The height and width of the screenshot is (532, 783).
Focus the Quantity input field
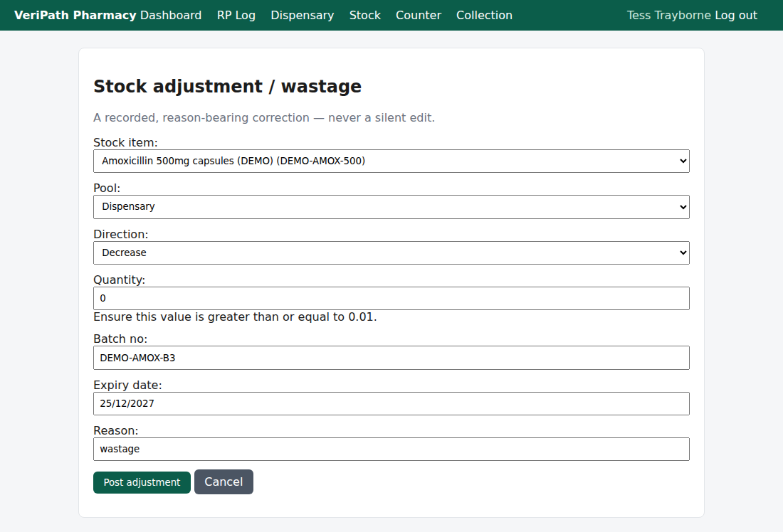coord(391,299)
